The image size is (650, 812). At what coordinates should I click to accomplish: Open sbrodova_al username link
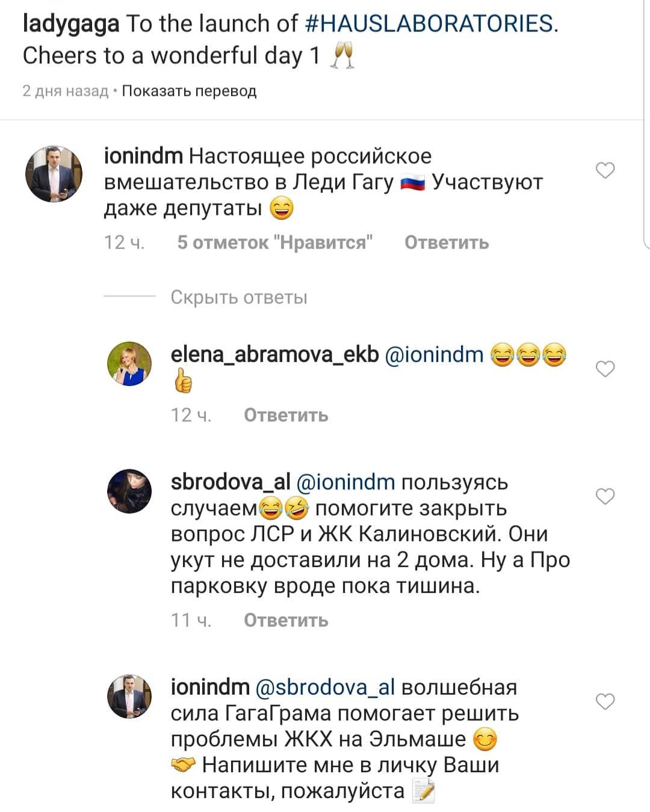(x=231, y=482)
